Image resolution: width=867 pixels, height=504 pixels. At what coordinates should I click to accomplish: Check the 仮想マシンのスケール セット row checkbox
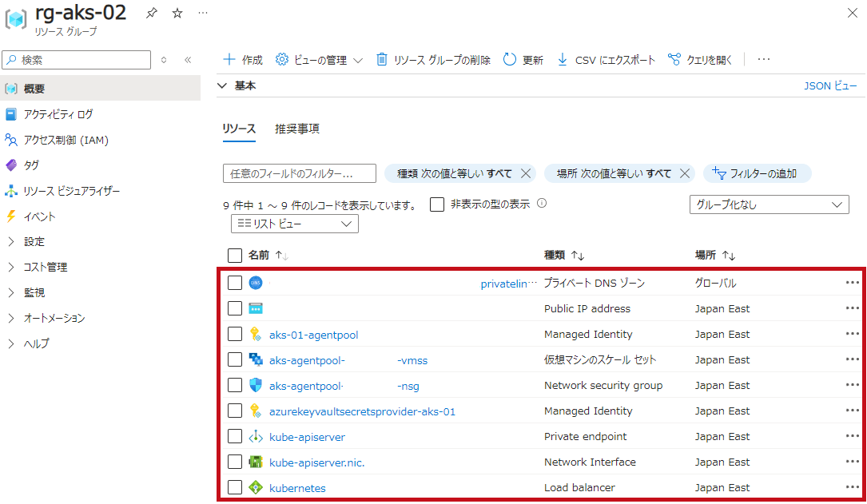235,359
